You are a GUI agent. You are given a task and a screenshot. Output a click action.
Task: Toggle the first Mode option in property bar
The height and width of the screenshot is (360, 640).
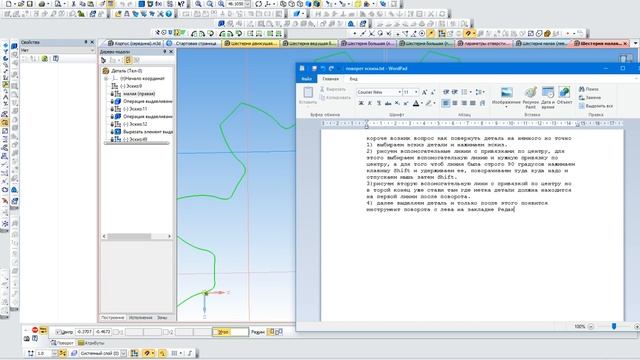pos(271,332)
